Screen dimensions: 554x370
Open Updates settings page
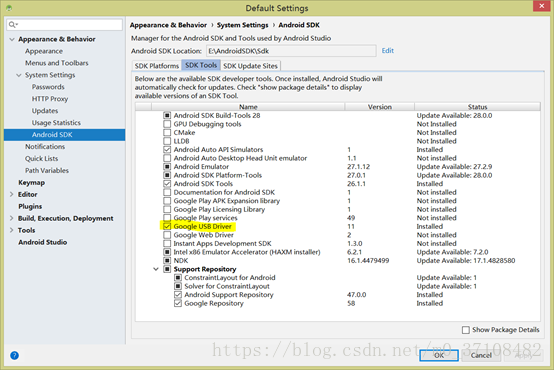pos(45,111)
